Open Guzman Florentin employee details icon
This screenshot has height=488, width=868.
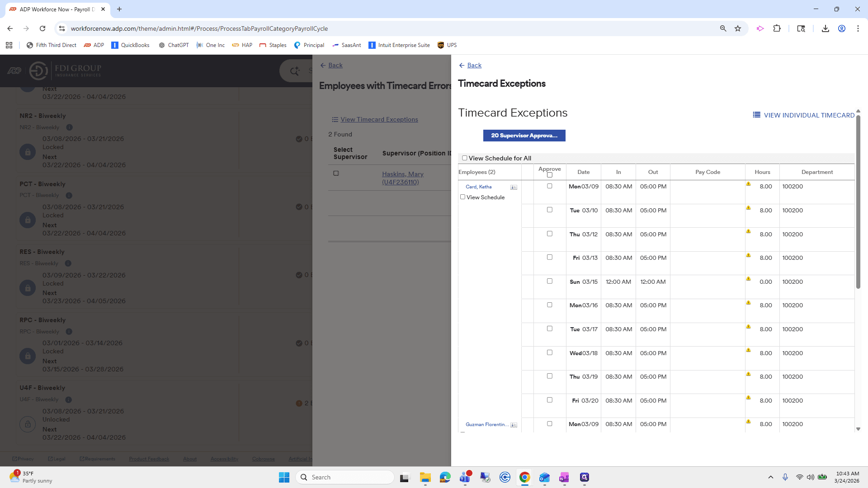pos(514,425)
